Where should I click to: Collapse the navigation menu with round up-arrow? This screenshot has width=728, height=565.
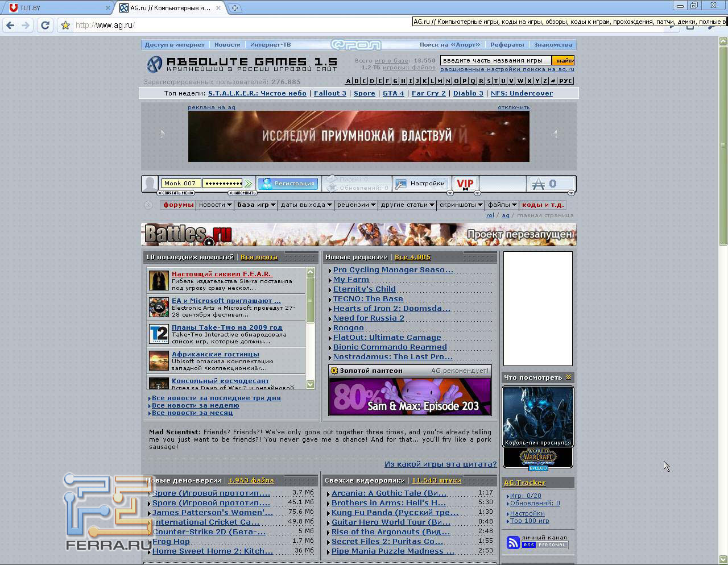(148, 205)
